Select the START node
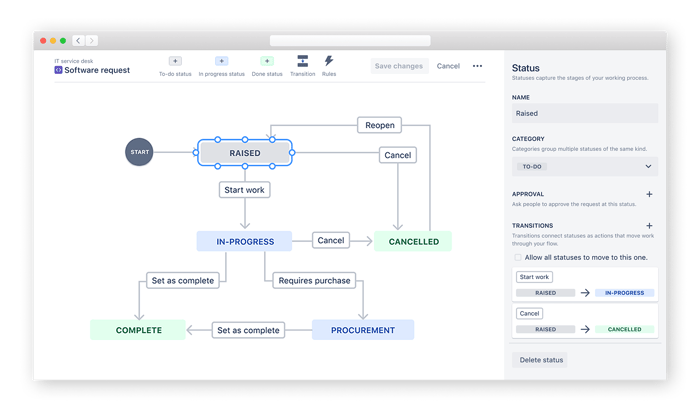 (x=139, y=152)
